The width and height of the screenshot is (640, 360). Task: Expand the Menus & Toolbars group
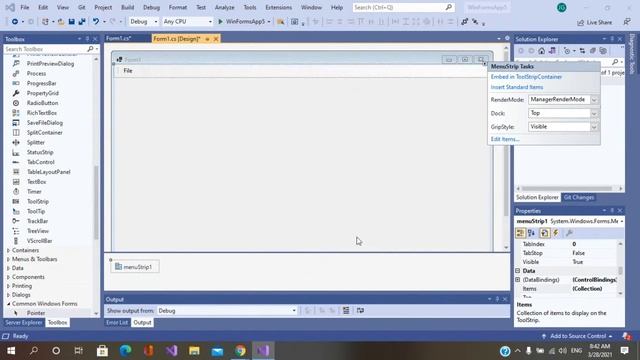coord(9,259)
